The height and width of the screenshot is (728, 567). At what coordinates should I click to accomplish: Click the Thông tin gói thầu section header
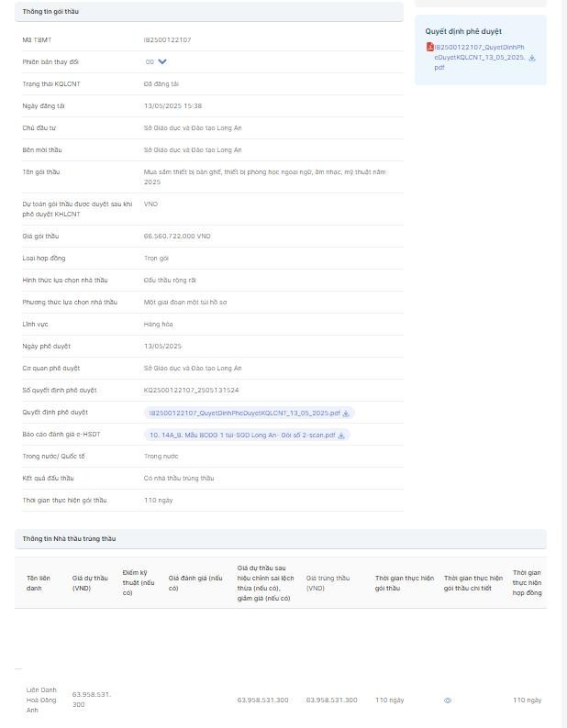pos(50,11)
